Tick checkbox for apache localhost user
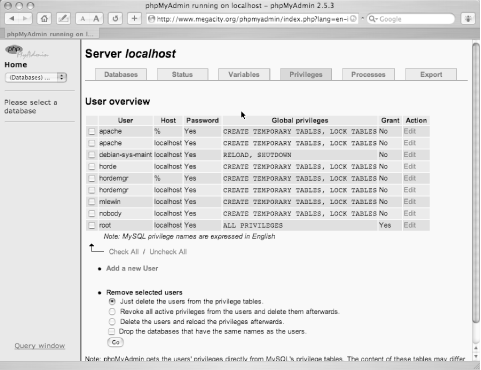Viewport: 481px width, 370px height. (x=92, y=143)
